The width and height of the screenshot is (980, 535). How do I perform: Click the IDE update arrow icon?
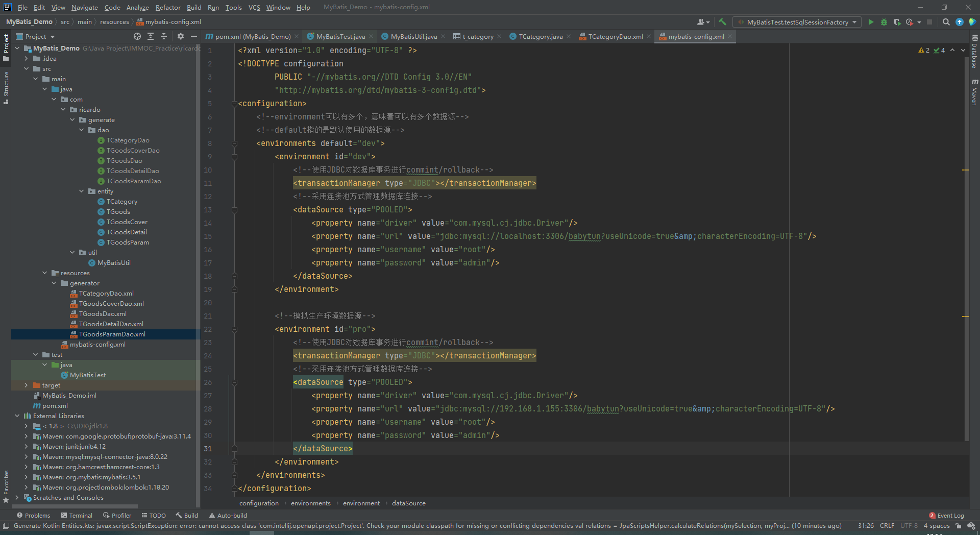pyautogui.click(x=960, y=22)
